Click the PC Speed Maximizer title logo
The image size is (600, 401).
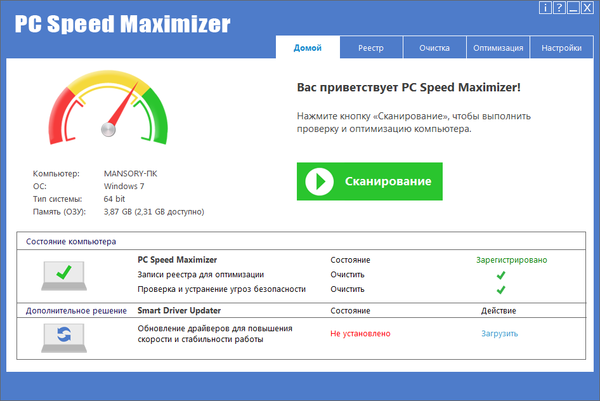123,24
